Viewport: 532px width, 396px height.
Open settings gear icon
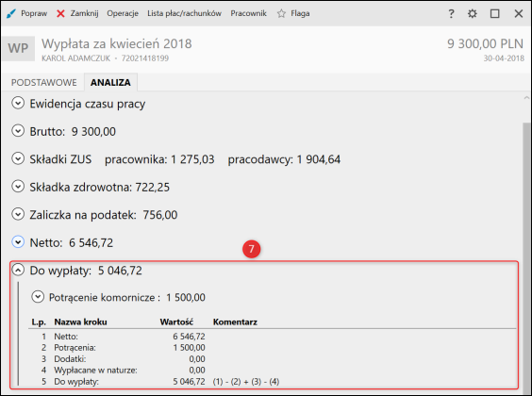473,13
